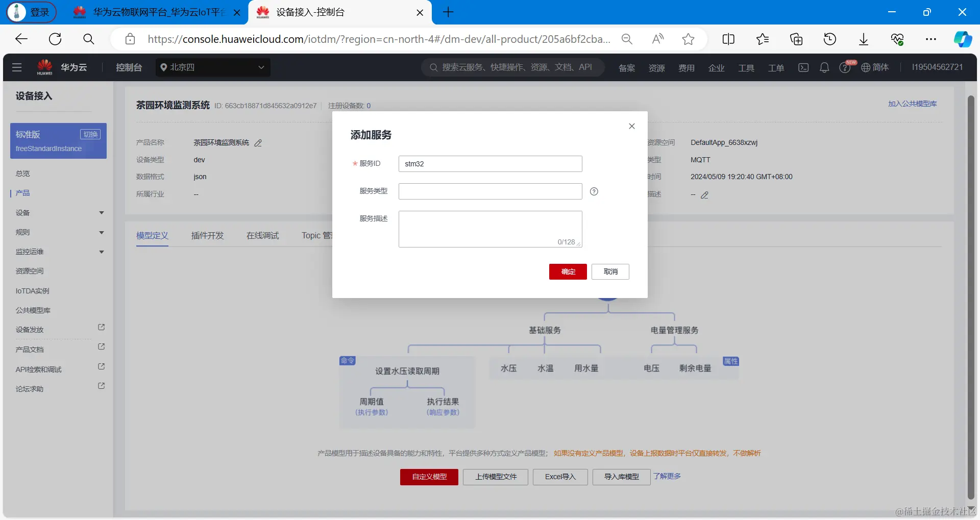Open the help question icon in header
This screenshot has width=980, height=520.
[x=845, y=67]
